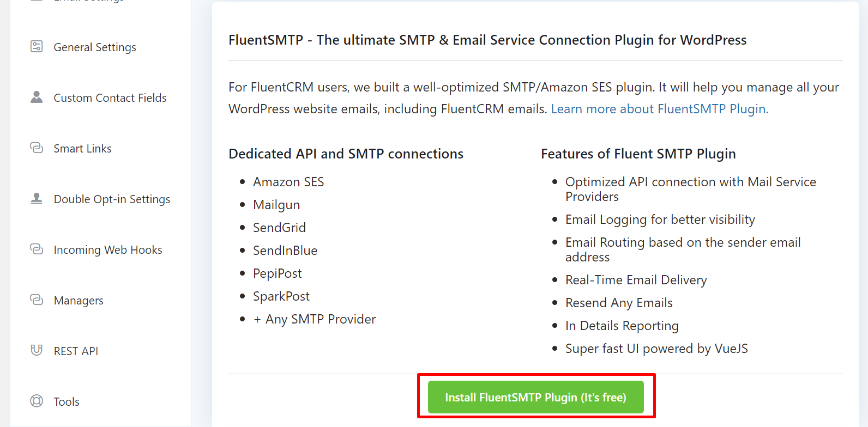Open the Smart Links section

pos(82,148)
